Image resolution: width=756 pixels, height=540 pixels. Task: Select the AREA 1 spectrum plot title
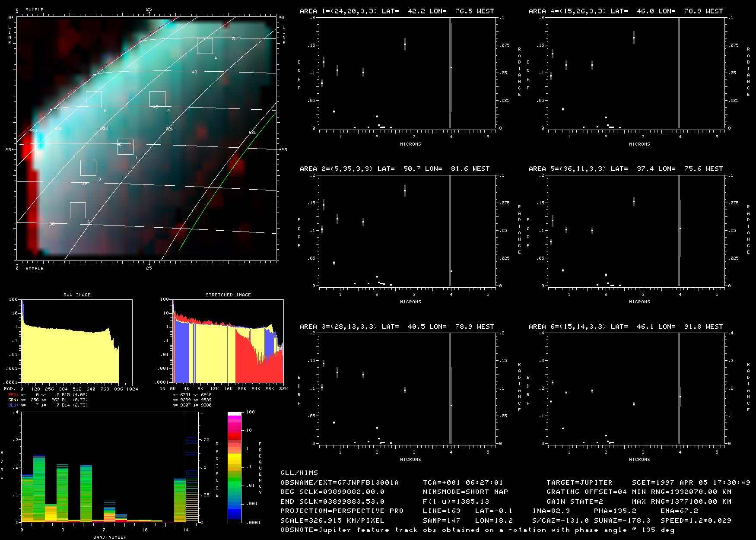click(397, 11)
